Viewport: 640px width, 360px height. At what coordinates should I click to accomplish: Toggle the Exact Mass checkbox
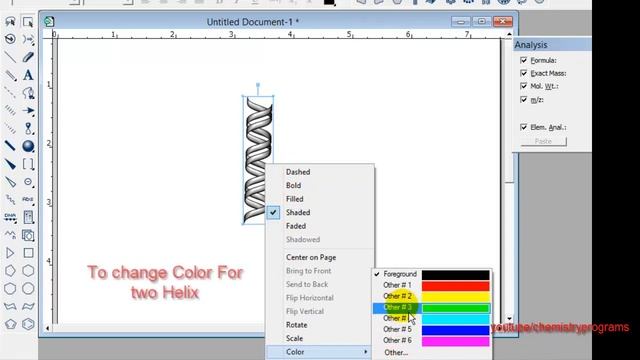pos(524,73)
